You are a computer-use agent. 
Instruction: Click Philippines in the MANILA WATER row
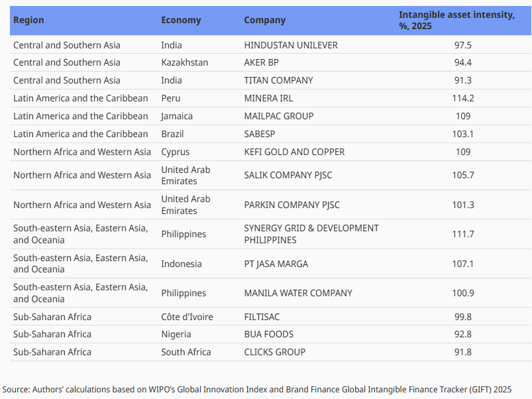tap(184, 293)
